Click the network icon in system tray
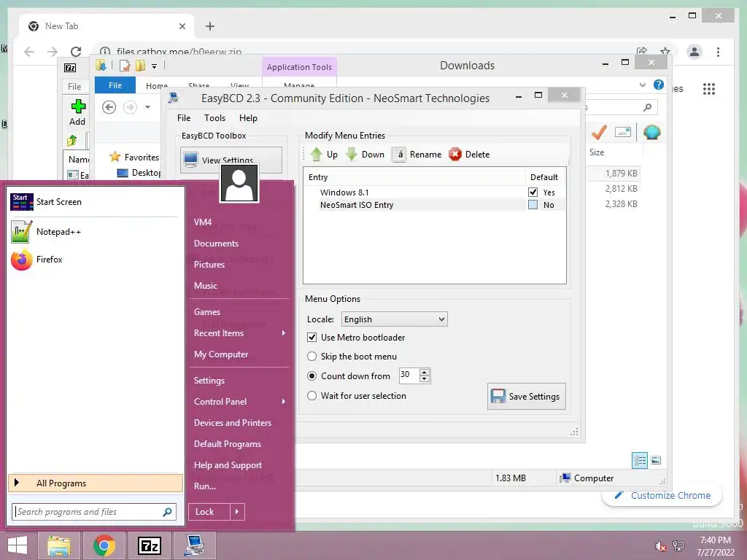 (x=678, y=546)
